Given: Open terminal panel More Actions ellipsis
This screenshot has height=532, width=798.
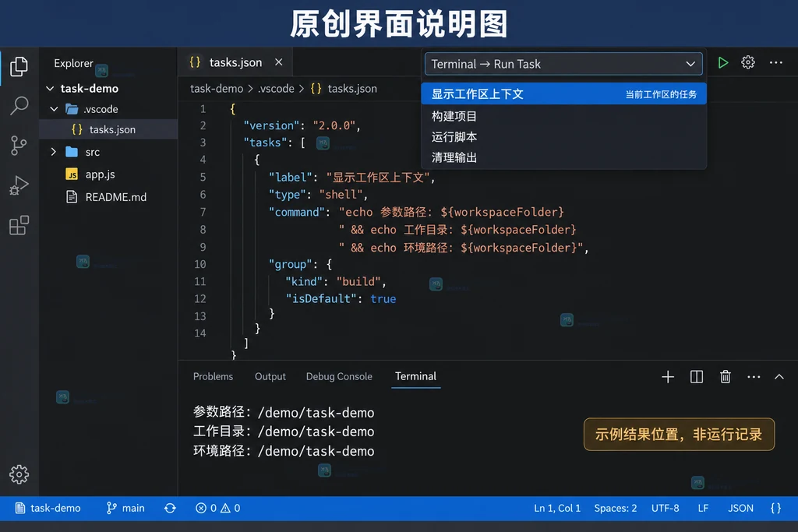Looking at the screenshot, I should tap(754, 377).
